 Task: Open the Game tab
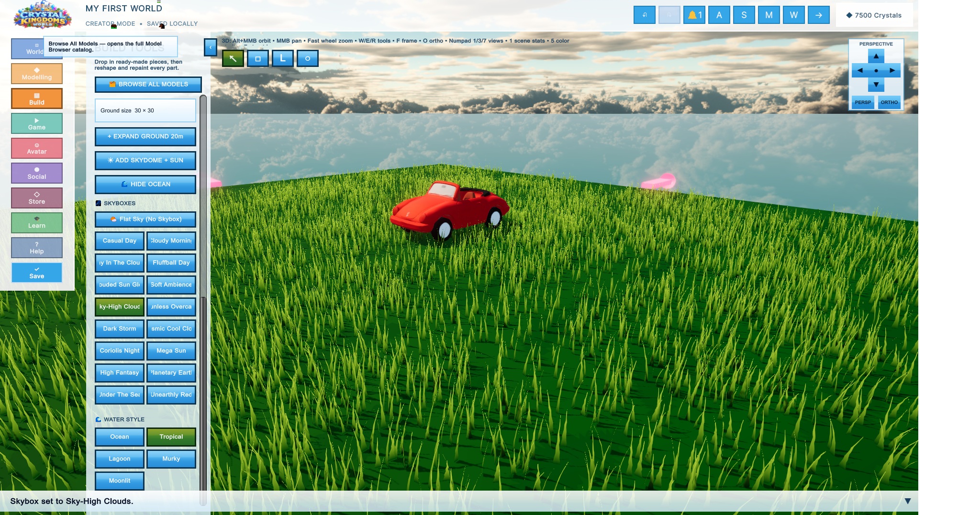click(x=37, y=123)
